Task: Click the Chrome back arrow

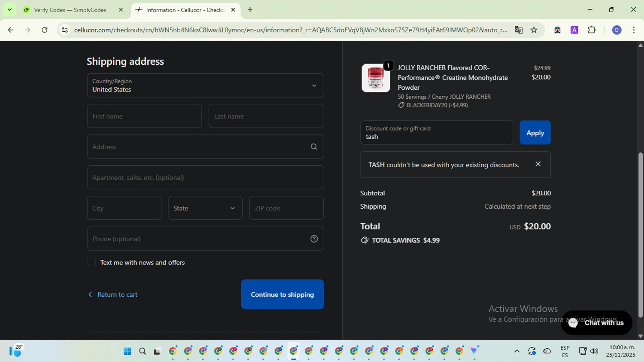Action: coord(10,30)
